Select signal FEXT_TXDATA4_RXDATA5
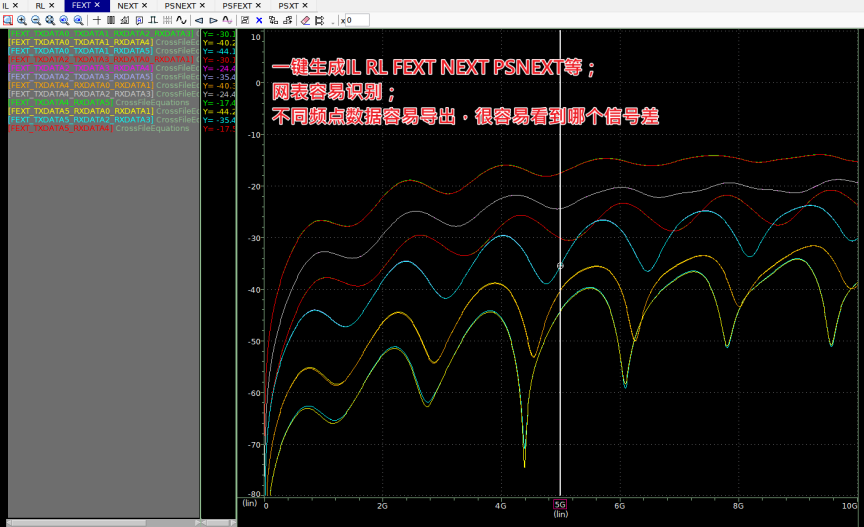 (61, 103)
